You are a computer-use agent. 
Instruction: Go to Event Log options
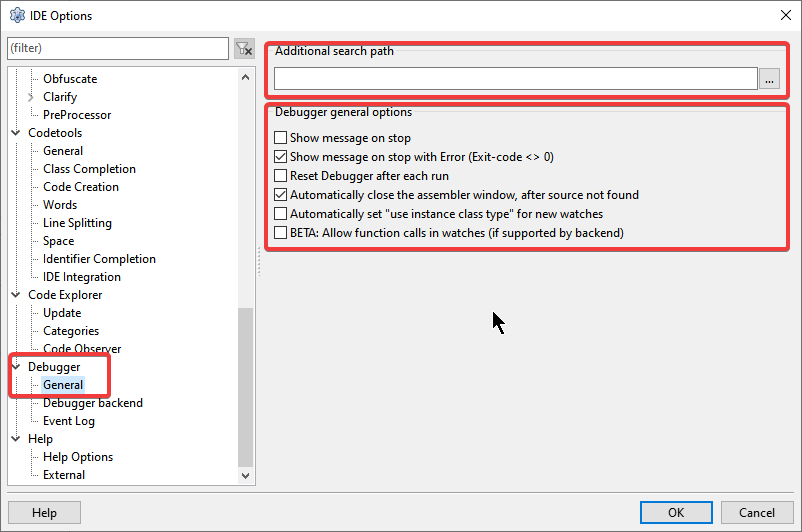tap(68, 421)
